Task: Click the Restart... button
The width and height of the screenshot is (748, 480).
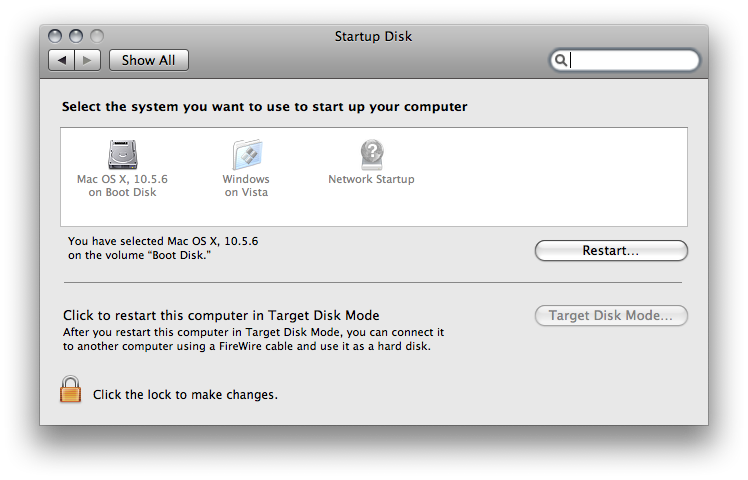Action: [x=611, y=250]
